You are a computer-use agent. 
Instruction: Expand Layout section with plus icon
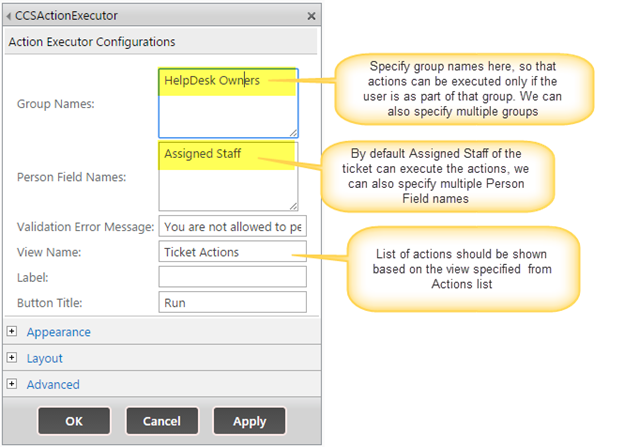click(12, 358)
